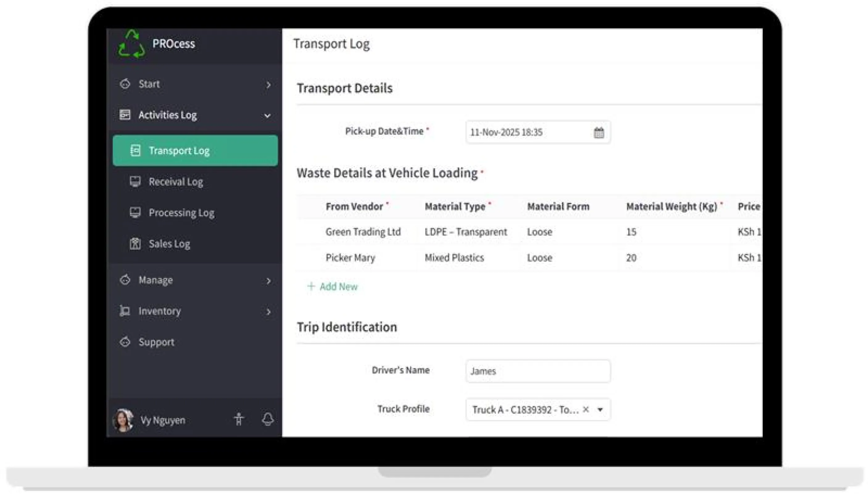Open the accessibility figure icon
The width and height of the screenshot is (868, 494).
239,419
